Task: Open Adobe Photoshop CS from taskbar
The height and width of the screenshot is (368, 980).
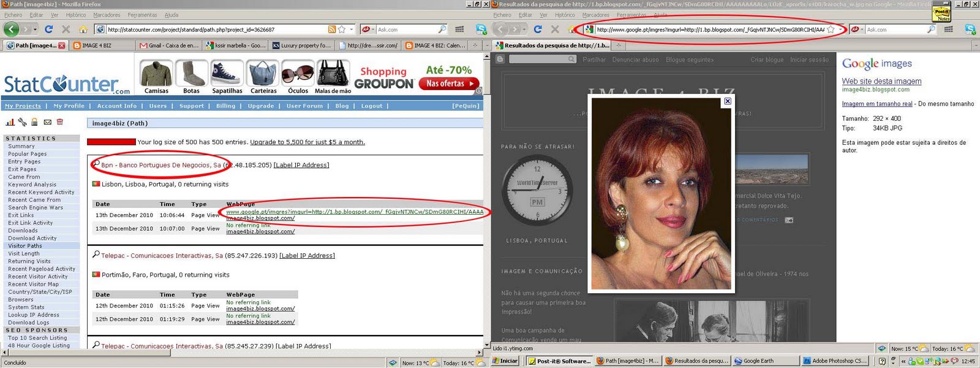Action: pos(835,361)
